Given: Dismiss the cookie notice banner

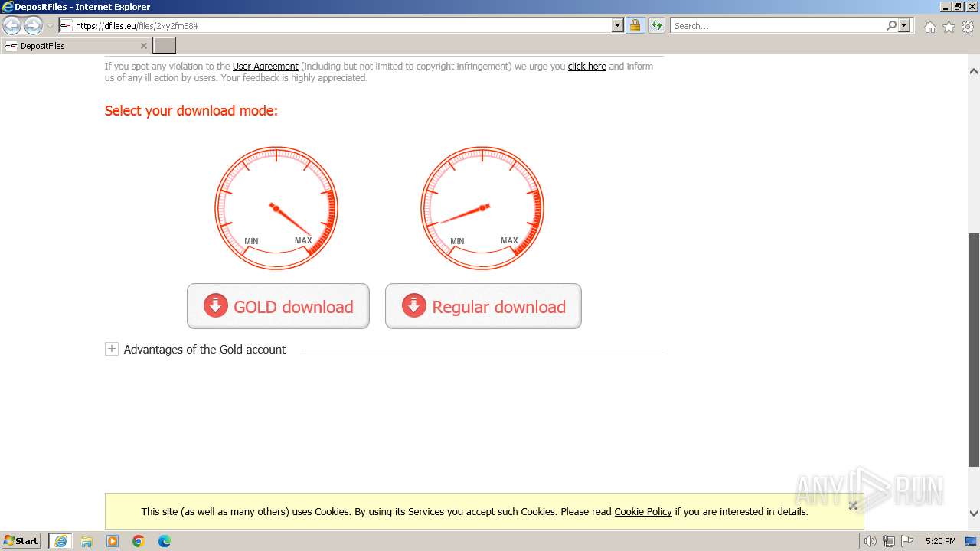Looking at the screenshot, I should [x=853, y=505].
